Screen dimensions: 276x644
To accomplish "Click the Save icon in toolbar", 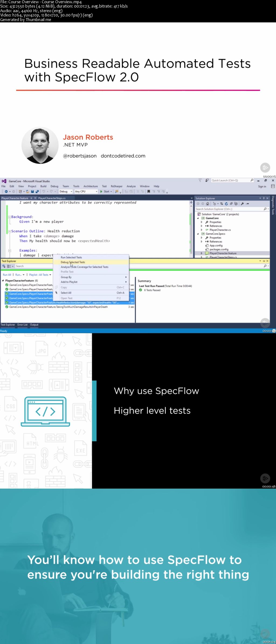I will (32, 192).
